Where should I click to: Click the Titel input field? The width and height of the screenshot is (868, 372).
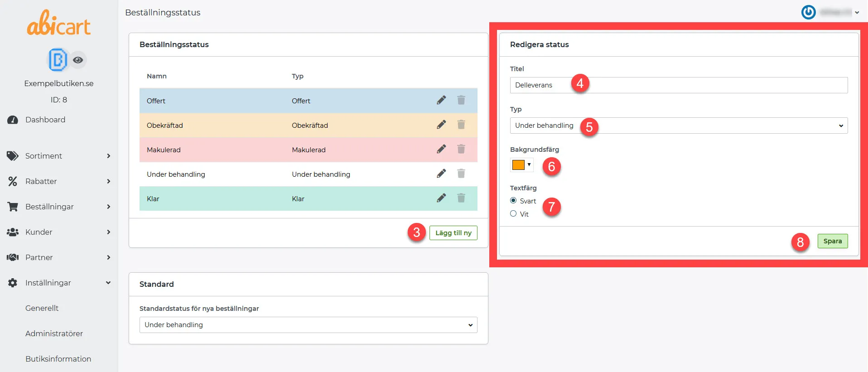(679, 85)
